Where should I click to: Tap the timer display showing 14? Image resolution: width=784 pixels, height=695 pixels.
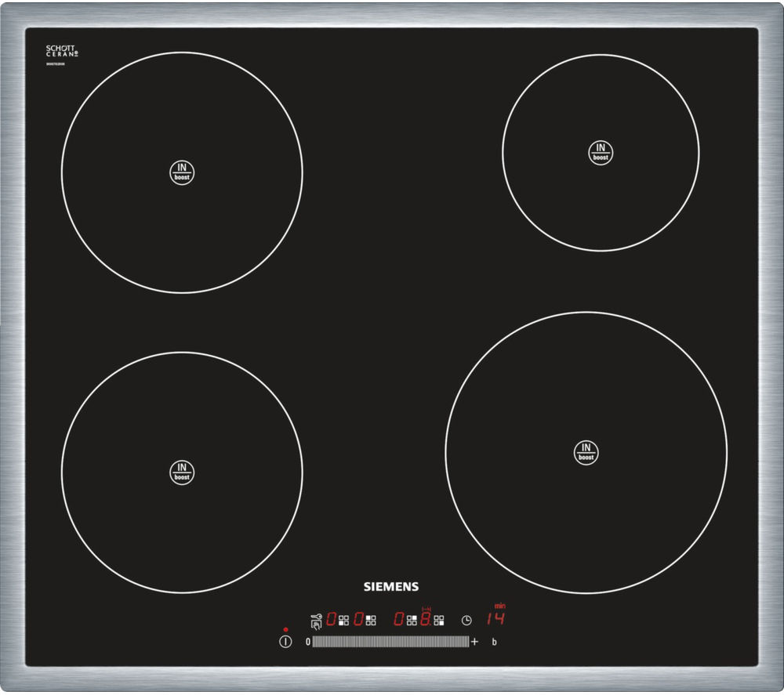pos(496,618)
